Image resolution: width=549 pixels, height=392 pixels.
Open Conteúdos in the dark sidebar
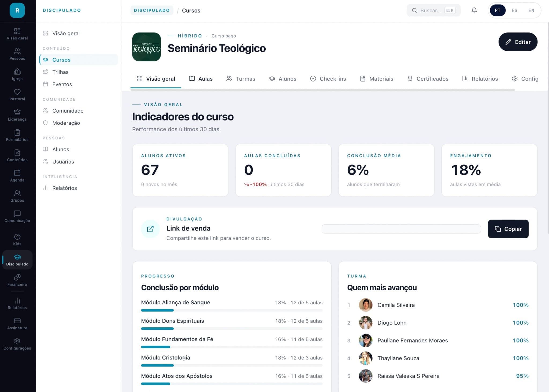point(17,156)
